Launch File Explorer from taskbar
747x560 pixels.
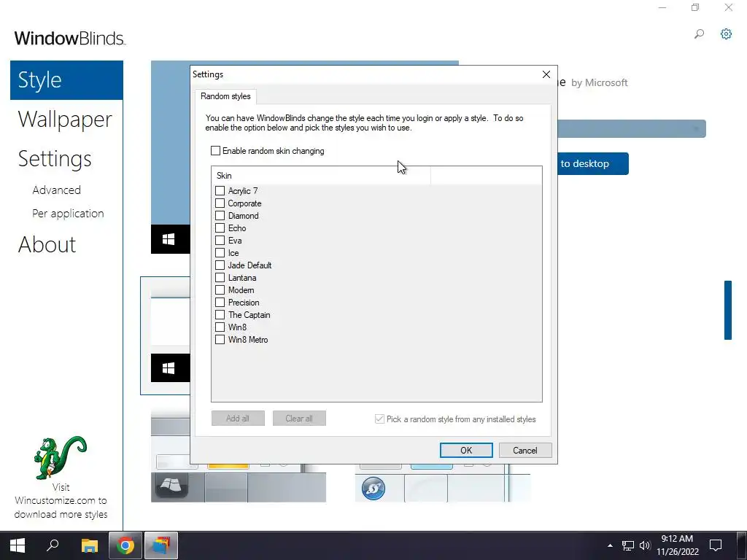(89, 545)
